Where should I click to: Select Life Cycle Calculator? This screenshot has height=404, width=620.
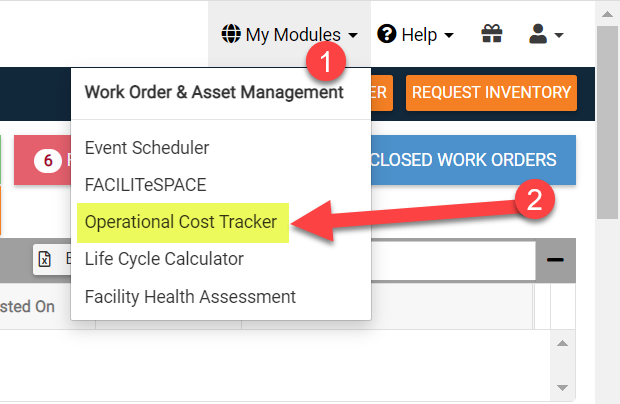(x=164, y=259)
